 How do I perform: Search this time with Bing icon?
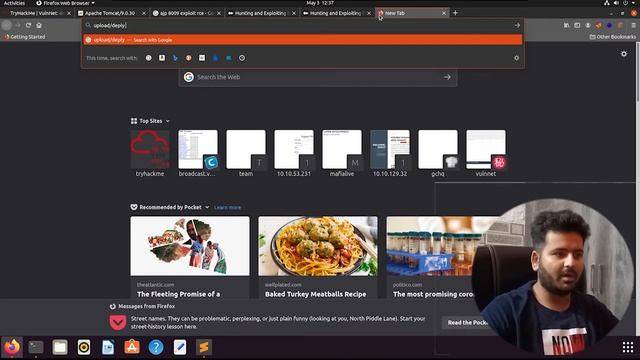coord(175,58)
